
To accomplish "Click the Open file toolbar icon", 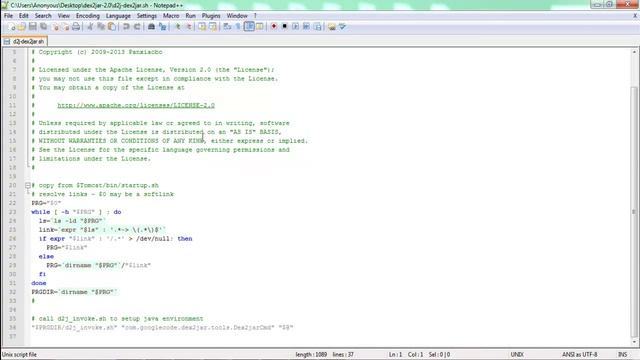I will click(x=22, y=27).
